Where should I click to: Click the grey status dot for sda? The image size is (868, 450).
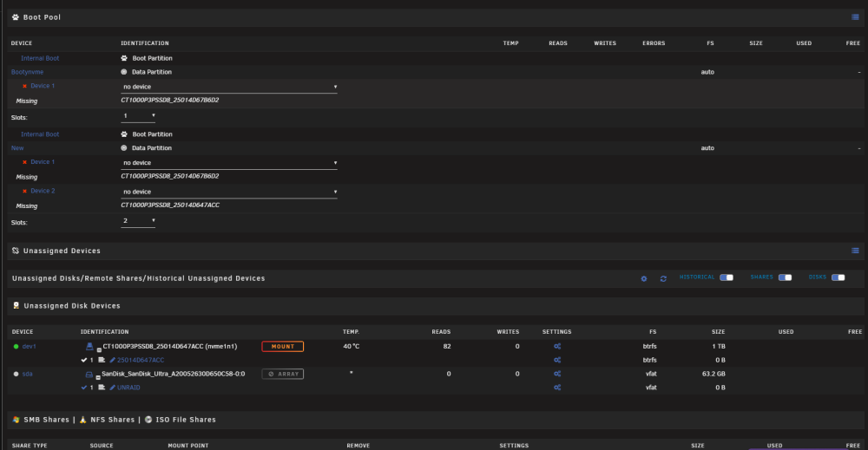point(16,375)
